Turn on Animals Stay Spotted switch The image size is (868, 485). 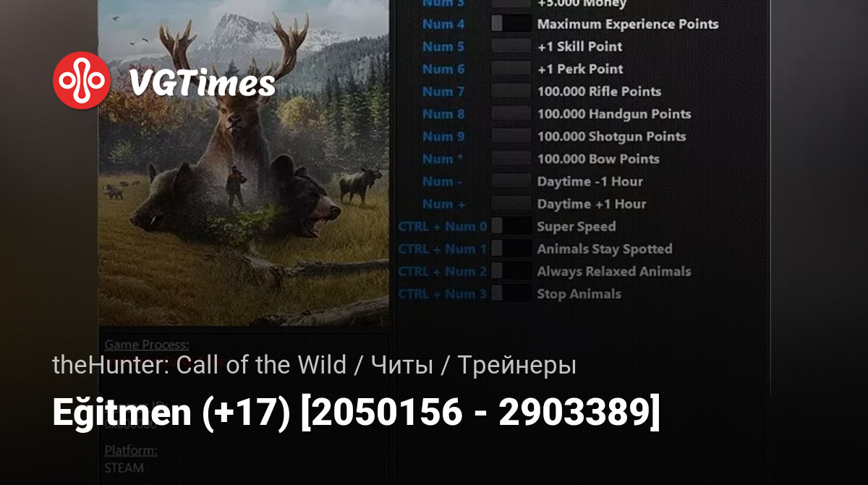click(x=511, y=248)
